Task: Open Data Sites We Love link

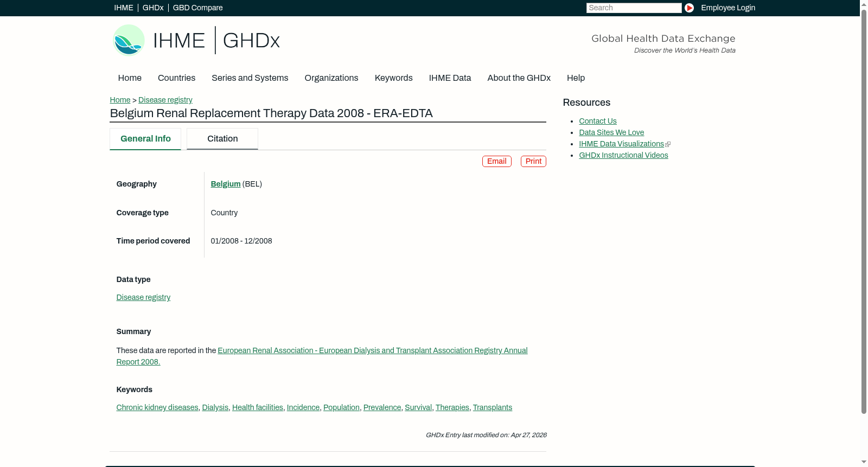Action: click(x=611, y=132)
